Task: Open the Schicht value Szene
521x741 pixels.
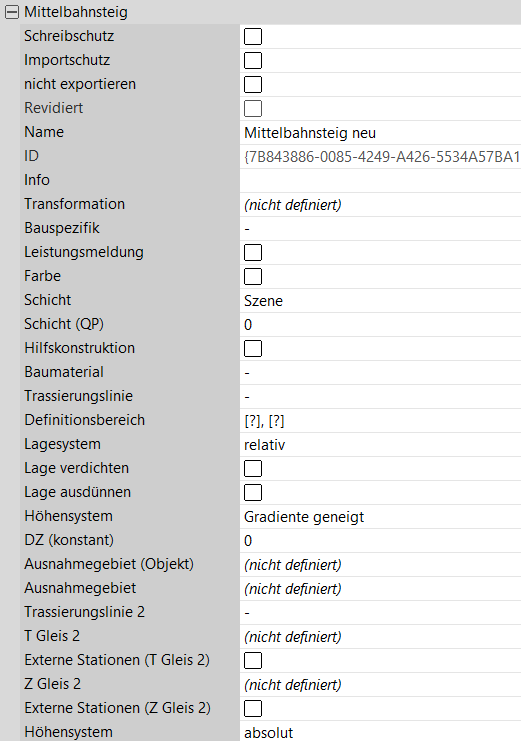Action: pos(380,301)
